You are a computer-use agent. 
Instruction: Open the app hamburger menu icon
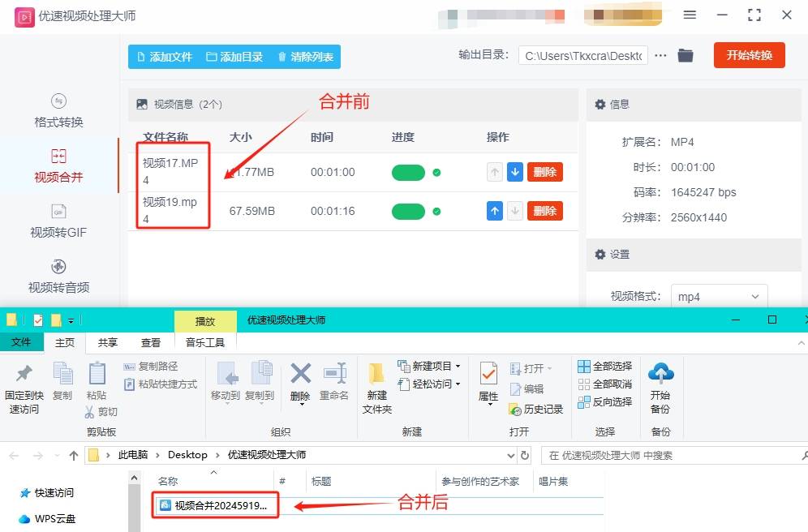(690, 14)
